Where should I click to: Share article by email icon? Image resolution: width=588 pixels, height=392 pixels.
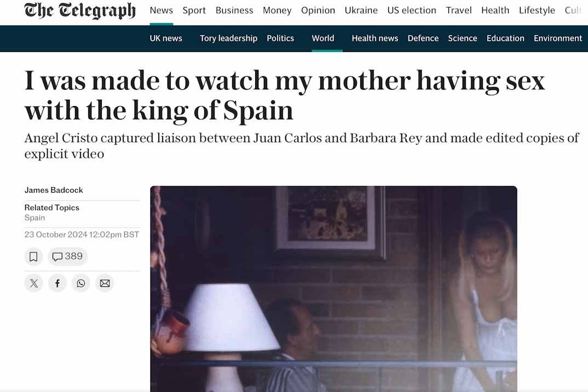[105, 283]
